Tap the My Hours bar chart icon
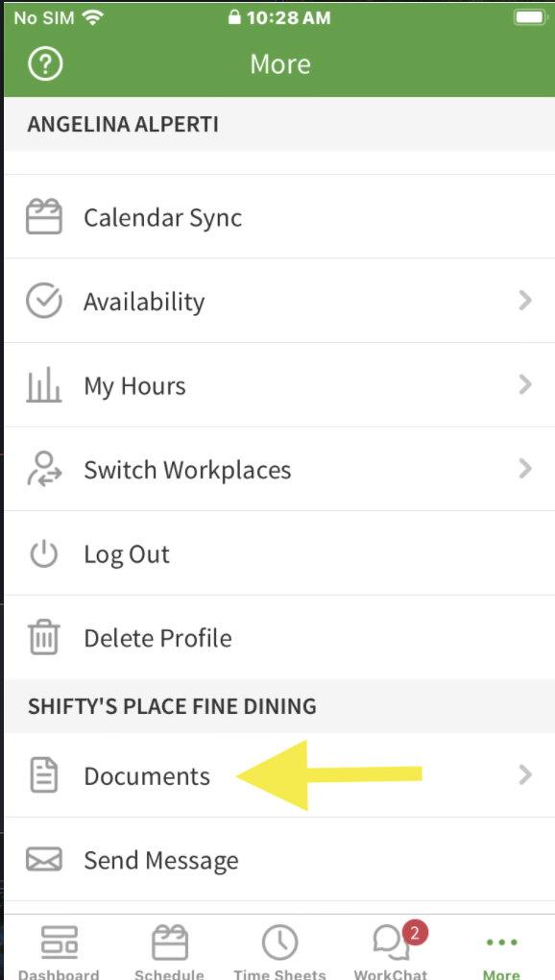 pos(44,384)
